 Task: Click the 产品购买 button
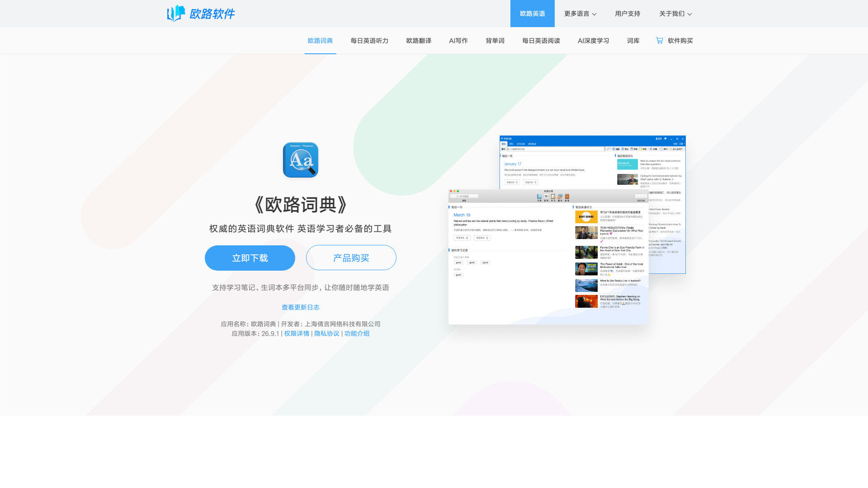[351, 258]
